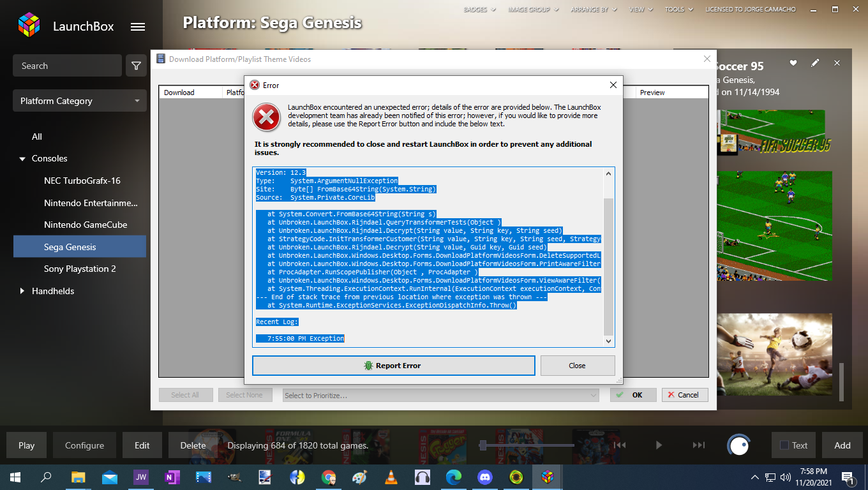Open the View dropdown menu
Viewport: 868px width, 490px height.
point(641,10)
